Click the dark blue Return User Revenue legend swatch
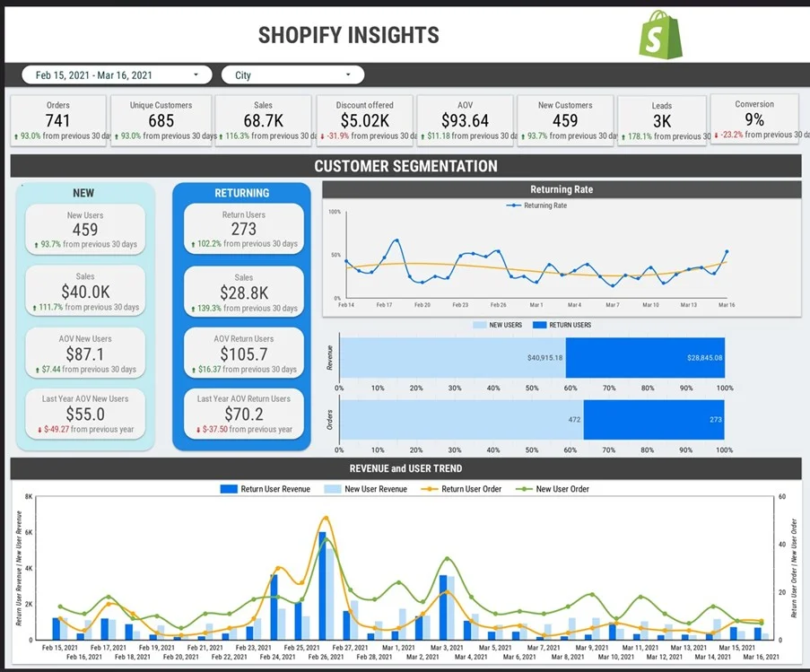Screen dimensions: 810x672 229,489
